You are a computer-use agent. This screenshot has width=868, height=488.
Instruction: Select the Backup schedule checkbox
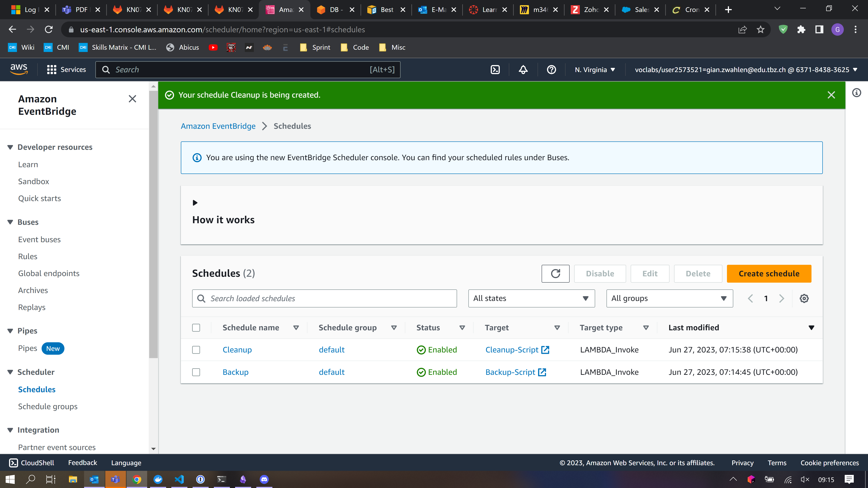click(196, 372)
